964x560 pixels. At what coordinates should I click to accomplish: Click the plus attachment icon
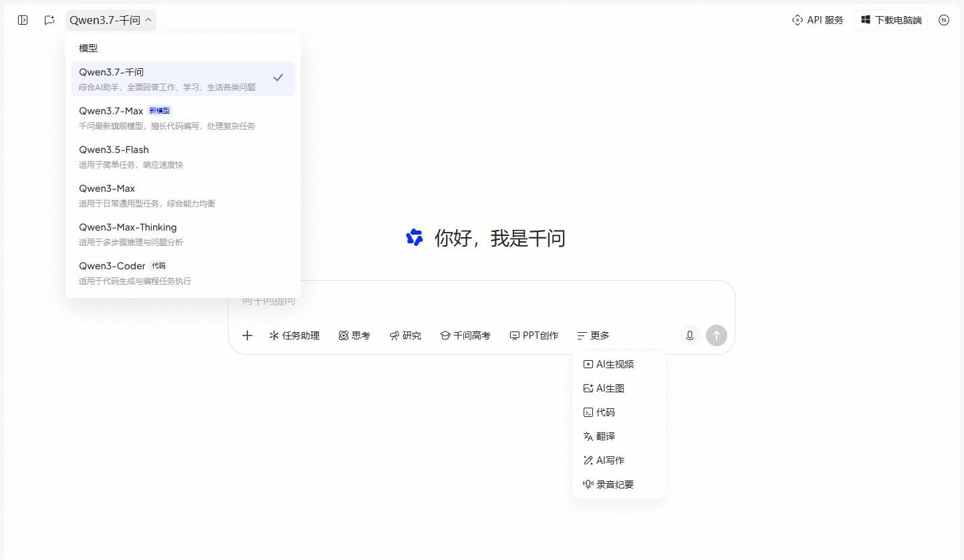tap(247, 335)
